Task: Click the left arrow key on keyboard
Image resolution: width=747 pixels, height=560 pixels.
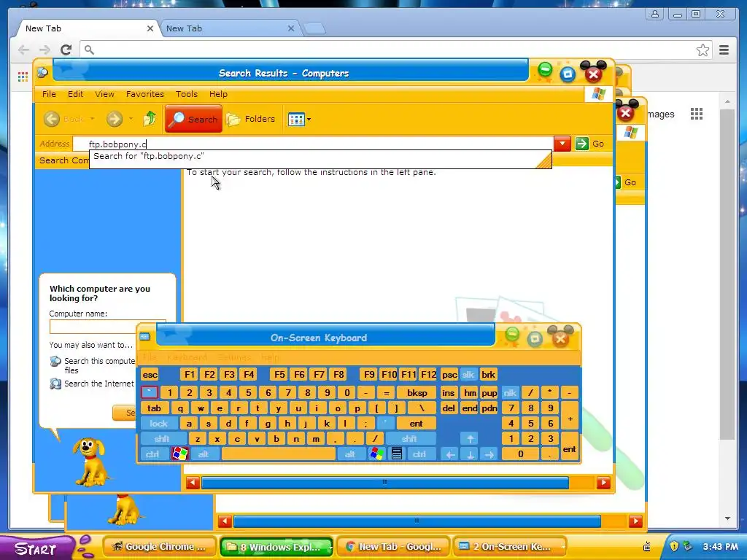Action: click(449, 454)
